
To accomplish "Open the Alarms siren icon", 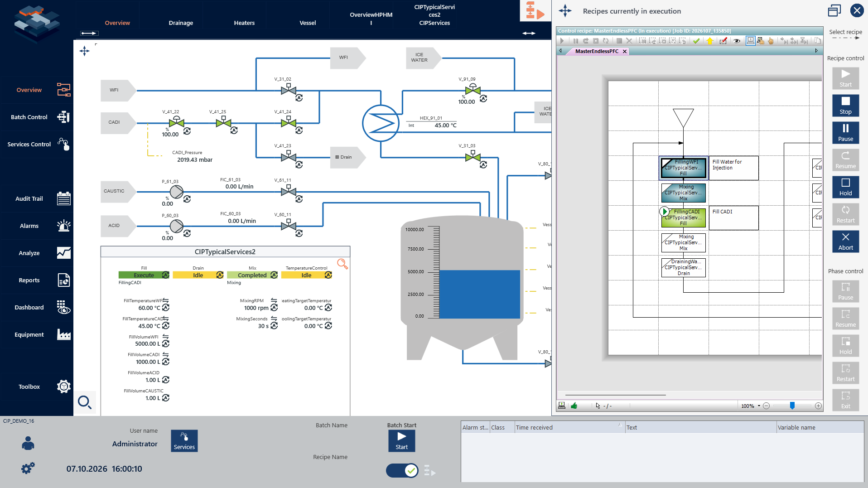I will click(63, 226).
